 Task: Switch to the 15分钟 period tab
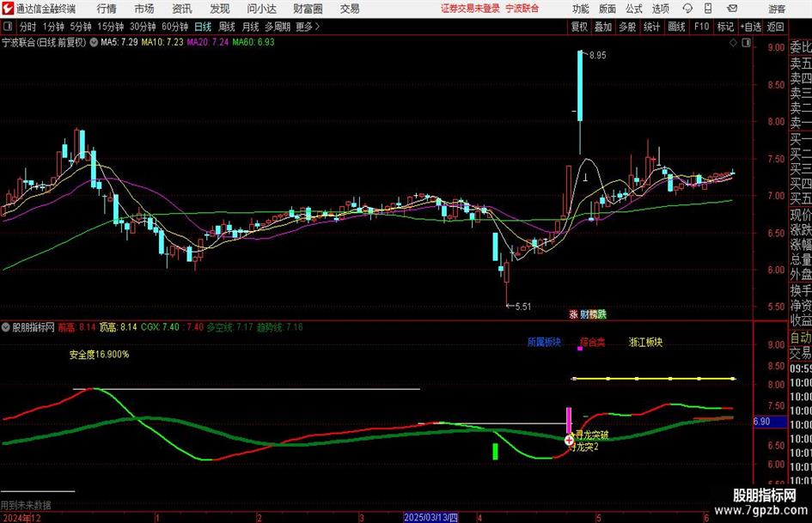point(111,27)
